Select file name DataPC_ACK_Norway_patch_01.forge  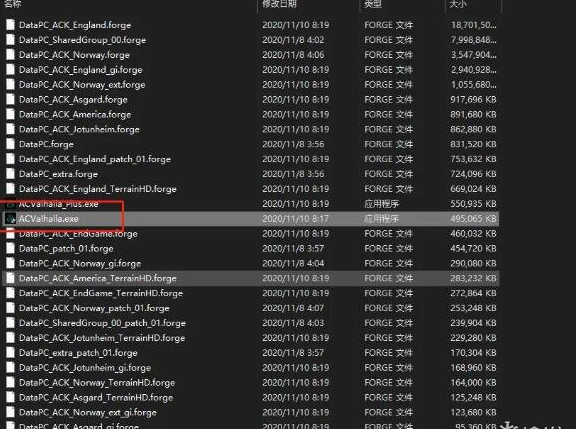point(94,308)
